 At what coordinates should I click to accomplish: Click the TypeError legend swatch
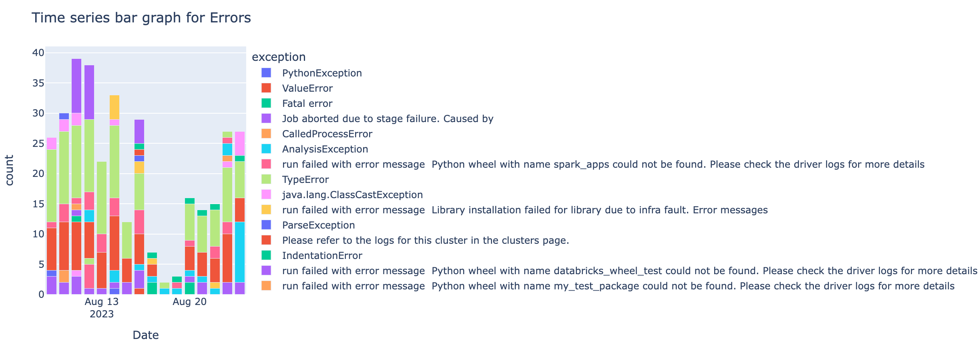click(x=266, y=179)
